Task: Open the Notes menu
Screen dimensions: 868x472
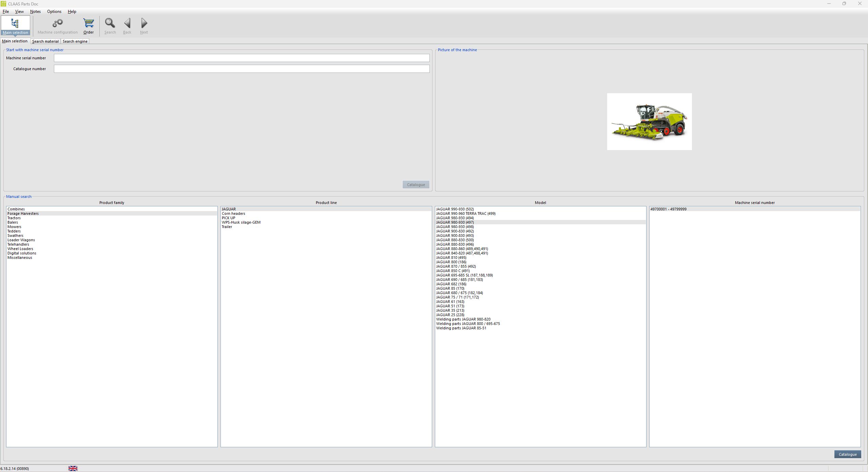Action: point(35,11)
